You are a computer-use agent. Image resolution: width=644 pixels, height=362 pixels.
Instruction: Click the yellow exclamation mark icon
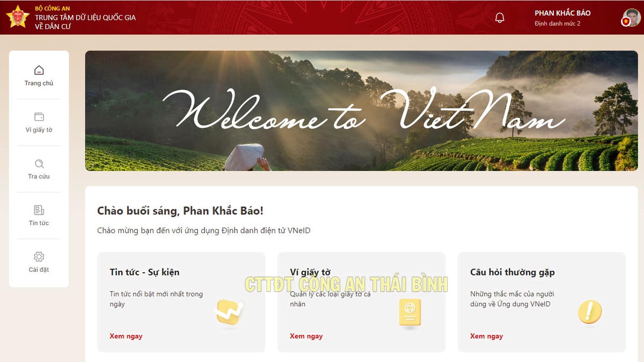pyautogui.click(x=590, y=312)
